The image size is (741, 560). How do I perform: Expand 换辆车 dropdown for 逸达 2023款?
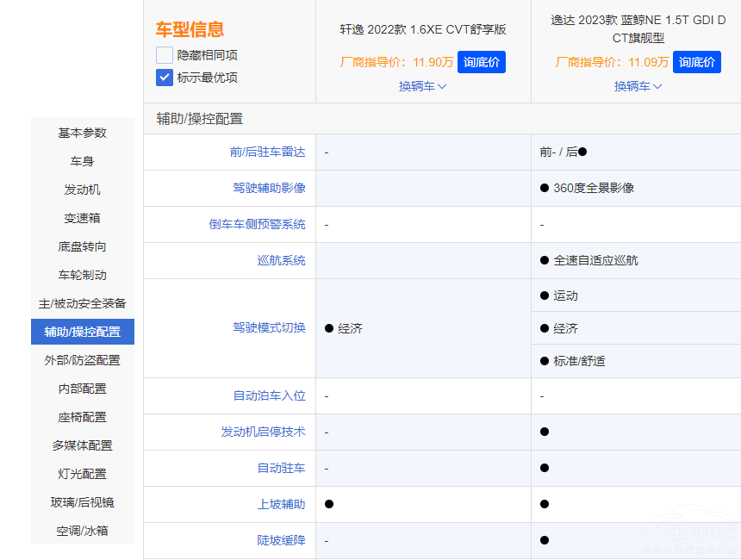tap(638, 86)
